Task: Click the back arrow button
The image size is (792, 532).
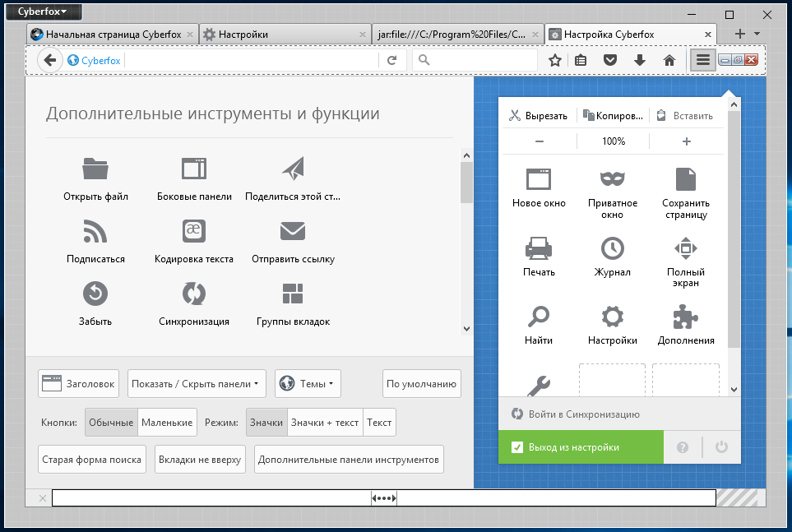Action: point(49,60)
